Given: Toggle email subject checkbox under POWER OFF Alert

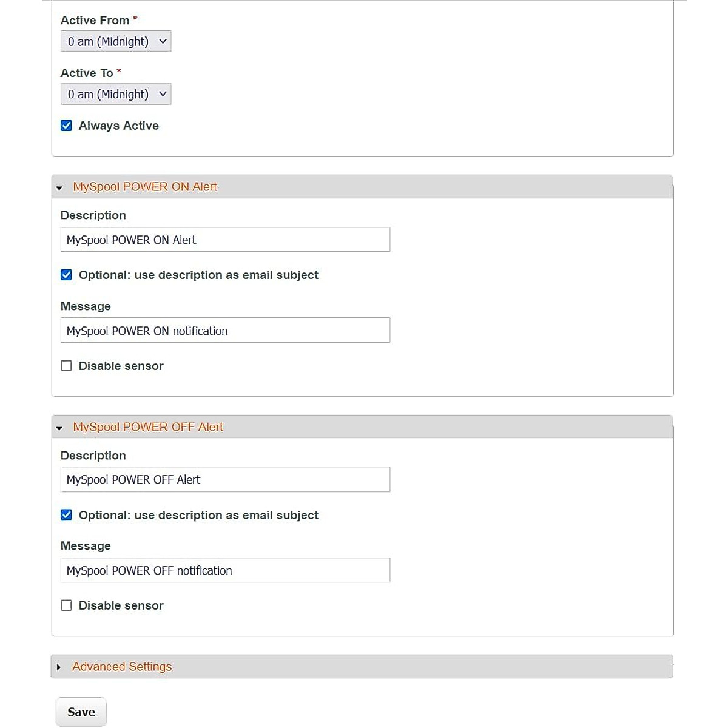Looking at the screenshot, I should pos(67,515).
